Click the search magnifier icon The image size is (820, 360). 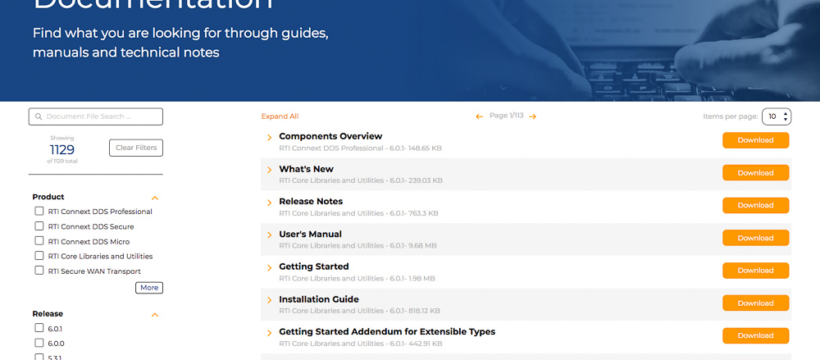click(x=38, y=117)
